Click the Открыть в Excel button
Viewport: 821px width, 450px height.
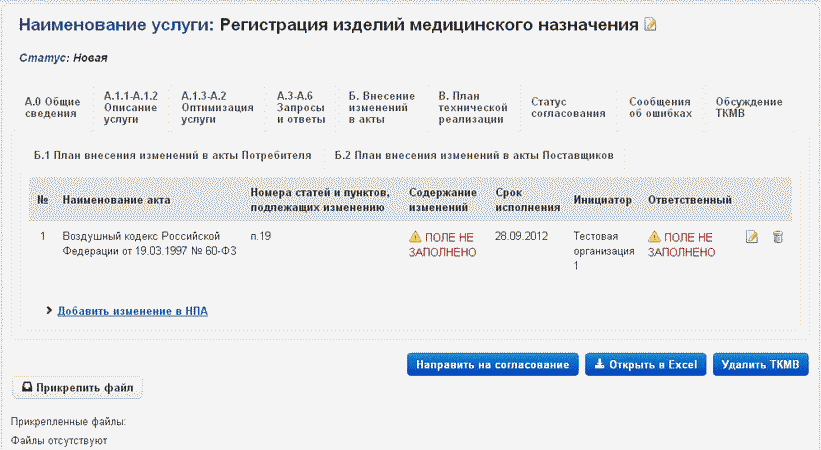[646, 365]
